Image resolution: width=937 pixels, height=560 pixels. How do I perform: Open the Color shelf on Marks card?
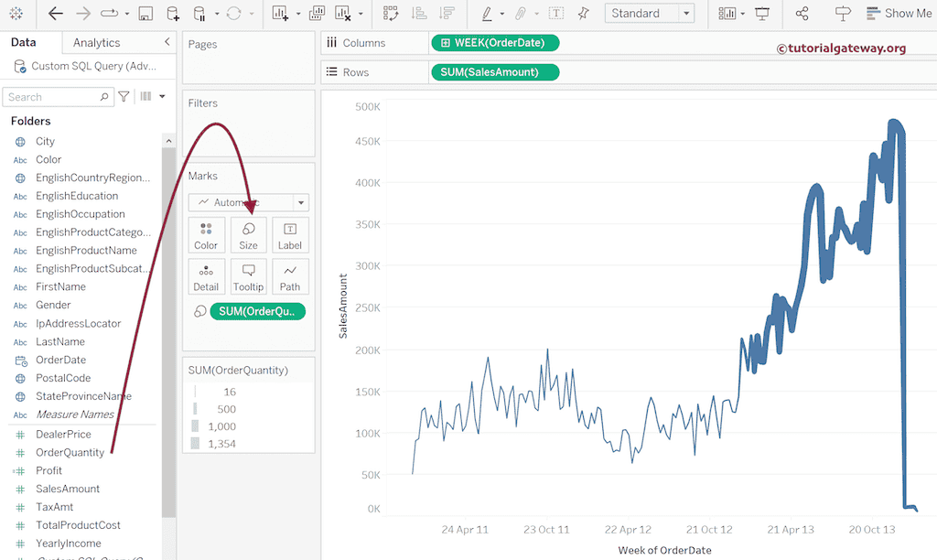click(x=206, y=235)
